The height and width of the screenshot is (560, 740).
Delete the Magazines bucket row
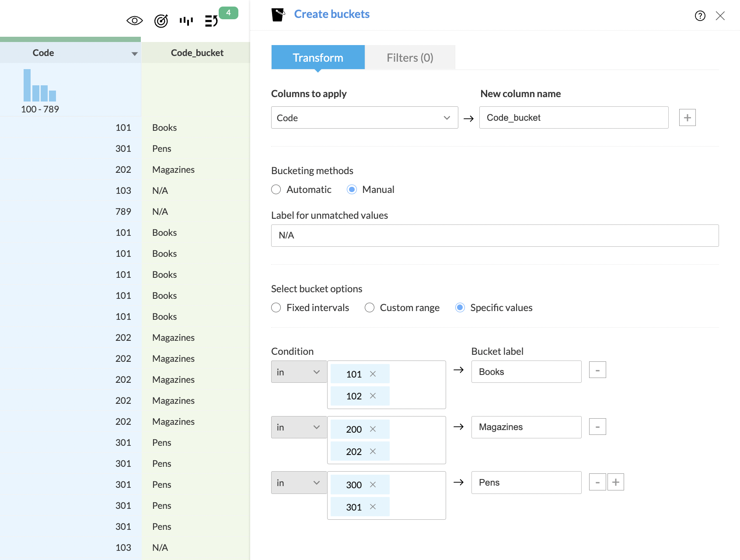point(597,427)
